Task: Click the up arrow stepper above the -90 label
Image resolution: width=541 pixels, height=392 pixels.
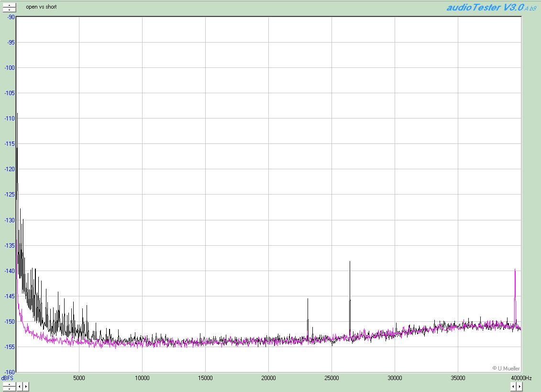Action: pos(9,6)
